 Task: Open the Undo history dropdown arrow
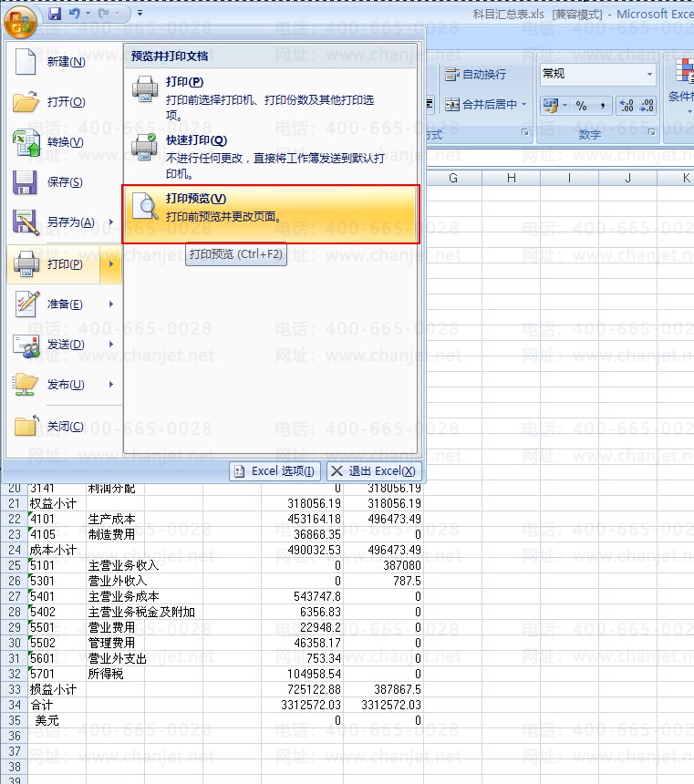click(88, 14)
